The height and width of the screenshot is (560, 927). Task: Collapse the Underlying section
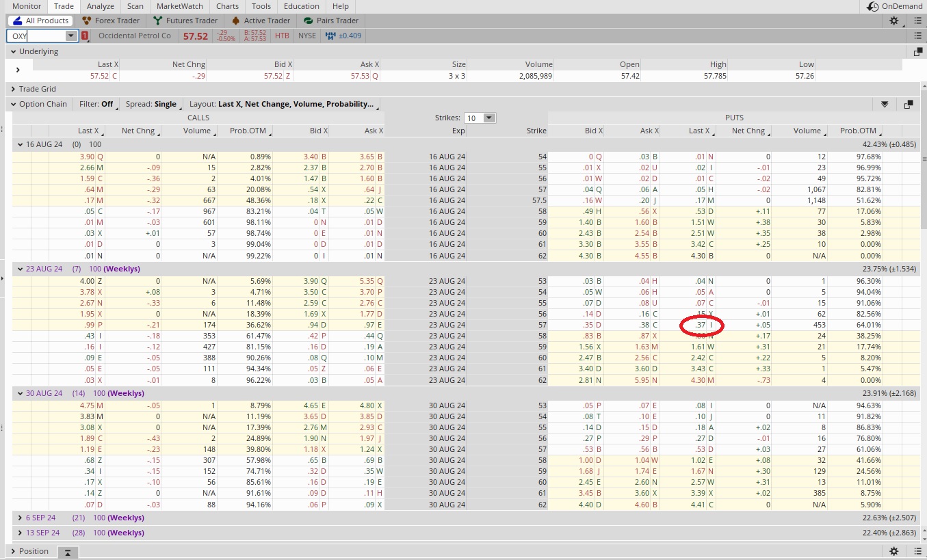coord(13,51)
